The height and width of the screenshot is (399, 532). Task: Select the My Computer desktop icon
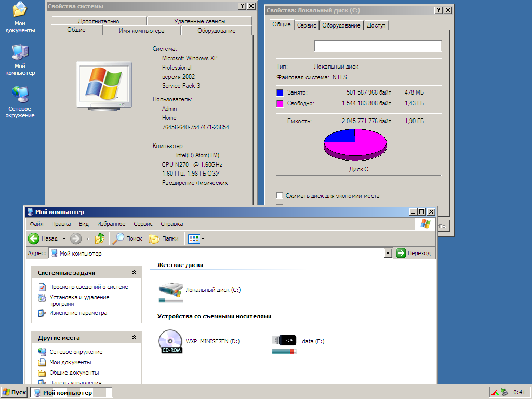tap(20, 60)
